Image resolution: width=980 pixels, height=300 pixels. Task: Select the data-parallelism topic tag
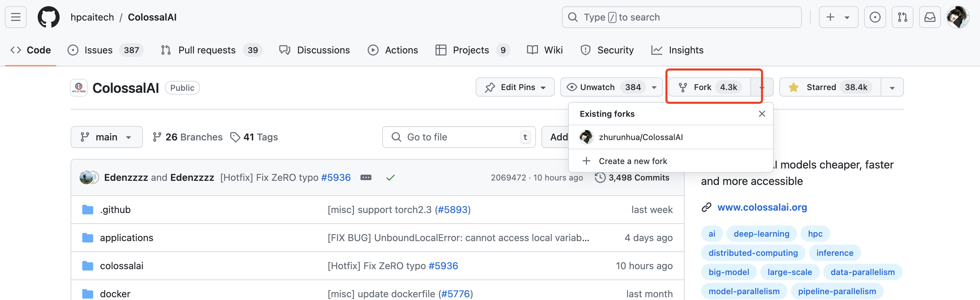(x=862, y=272)
